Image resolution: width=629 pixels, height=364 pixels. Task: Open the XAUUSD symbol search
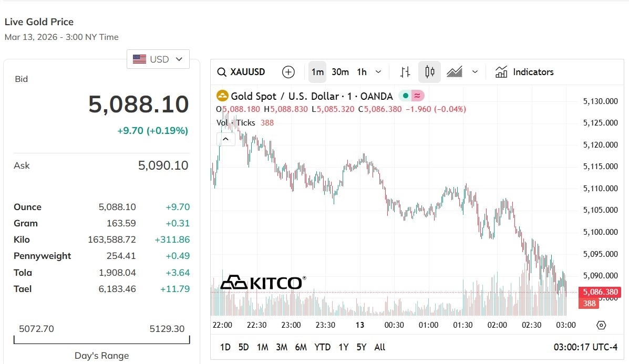pyautogui.click(x=242, y=72)
